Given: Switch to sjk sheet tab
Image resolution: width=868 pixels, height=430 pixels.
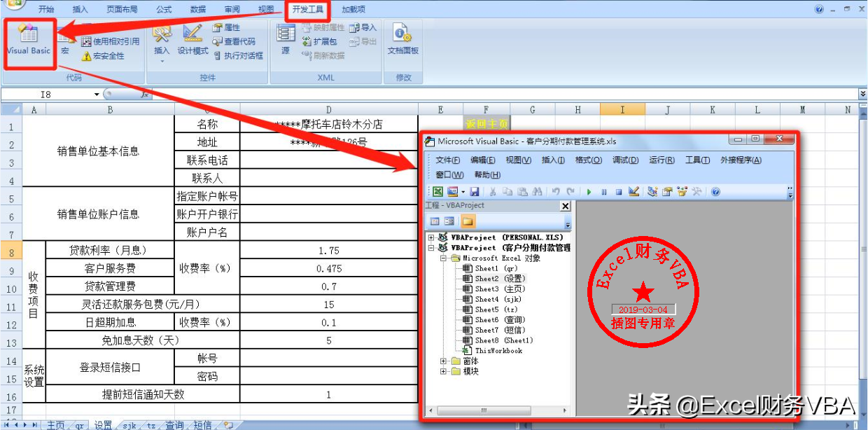Looking at the screenshot, I should tap(129, 425).
